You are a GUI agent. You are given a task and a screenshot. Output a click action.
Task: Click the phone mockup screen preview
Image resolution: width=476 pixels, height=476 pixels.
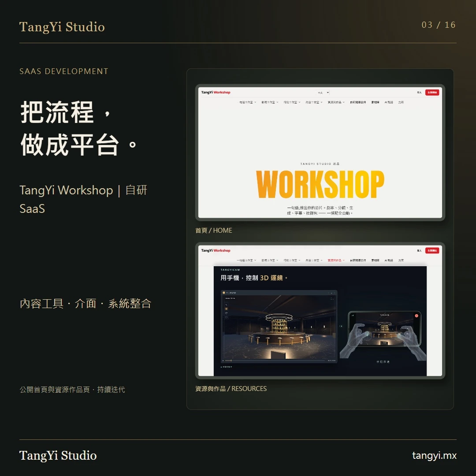(384, 329)
